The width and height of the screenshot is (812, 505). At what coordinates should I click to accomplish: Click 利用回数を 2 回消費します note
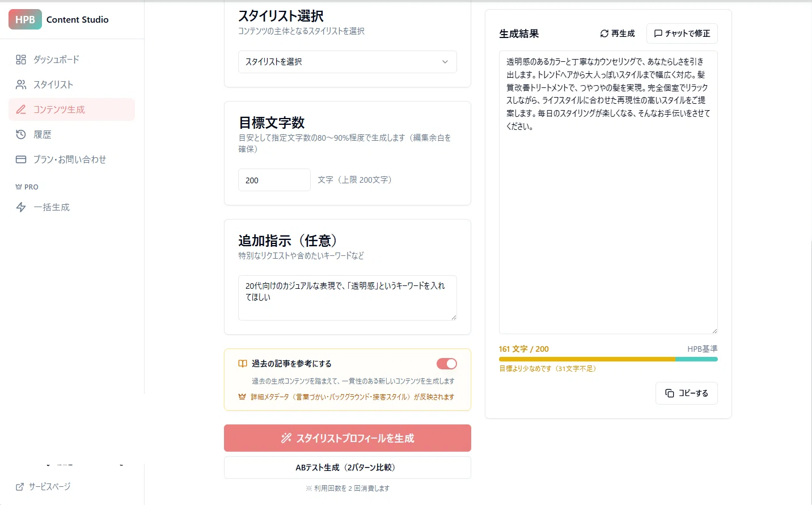pos(348,488)
